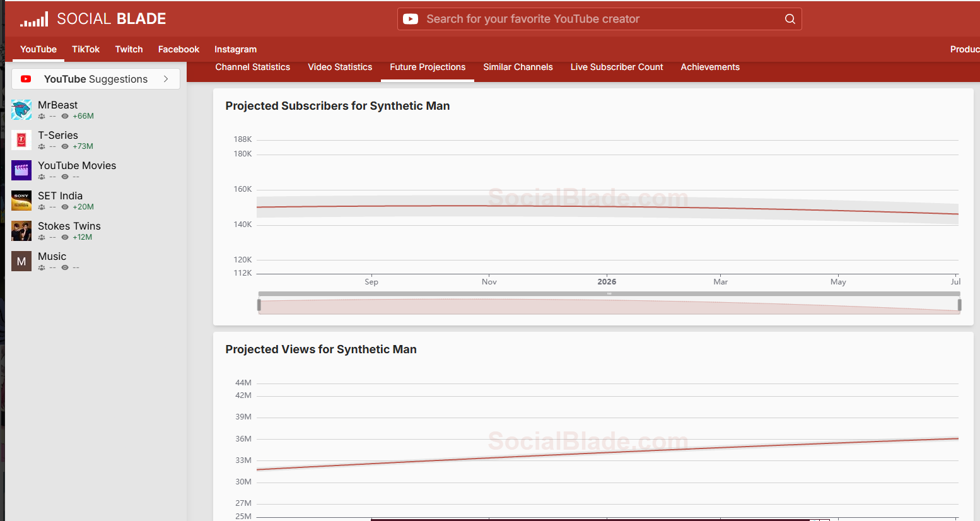
Task: Open YouTube Movies channel link
Action: (77, 165)
